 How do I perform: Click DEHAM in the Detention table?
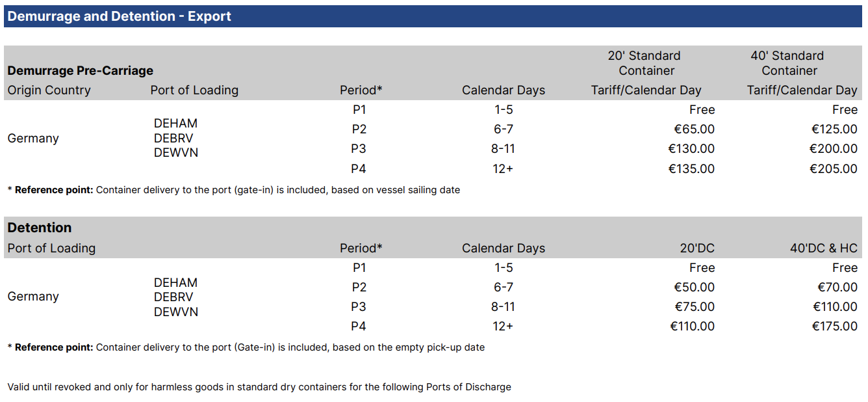click(x=175, y=282)
